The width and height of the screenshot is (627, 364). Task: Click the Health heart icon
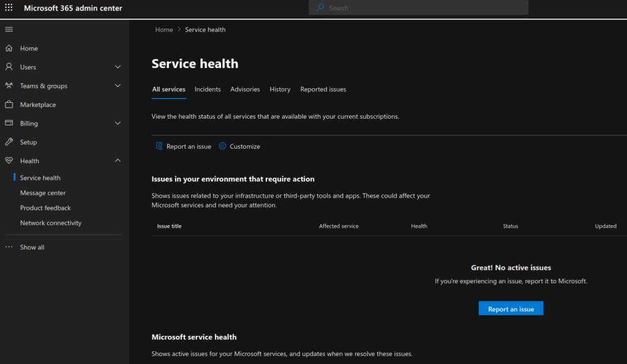tap(9, 161)
